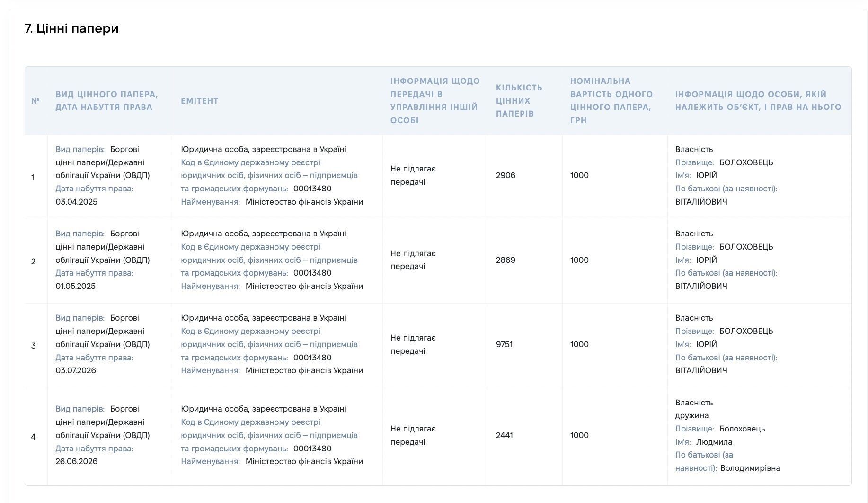Image resolution: width=868 pixels, height=503 pixels.
Task: Select "Юридична особа, зареєстрована в Україні" in row 1
Action: [x=264, y=149]
